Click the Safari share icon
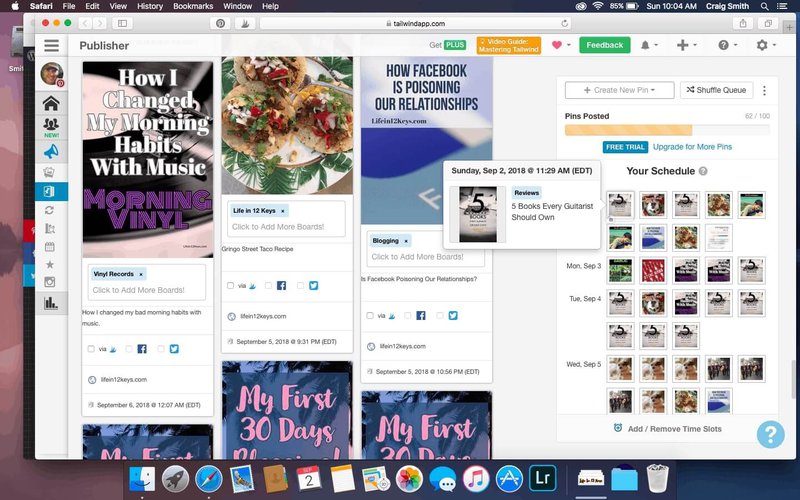Image resolution: width=800 pixels, height=500 pixels. [743, 23]
